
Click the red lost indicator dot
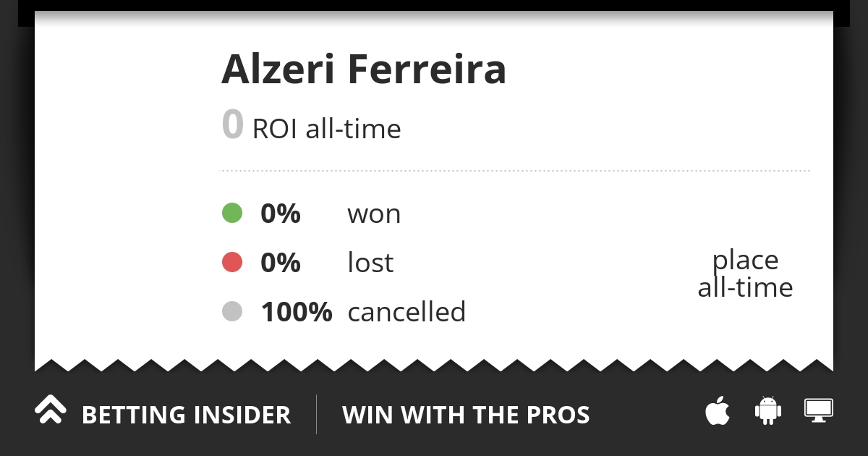tap(231, 262)
